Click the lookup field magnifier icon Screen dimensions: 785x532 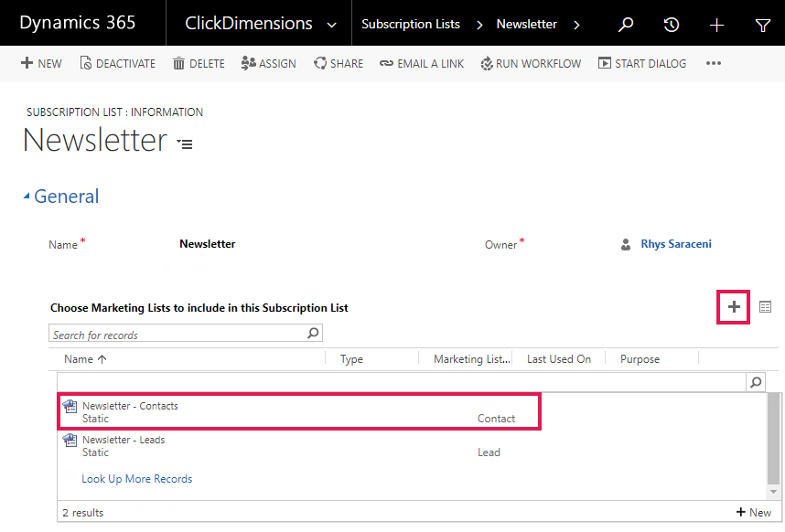pyautogui.click(x=756, y=382)
